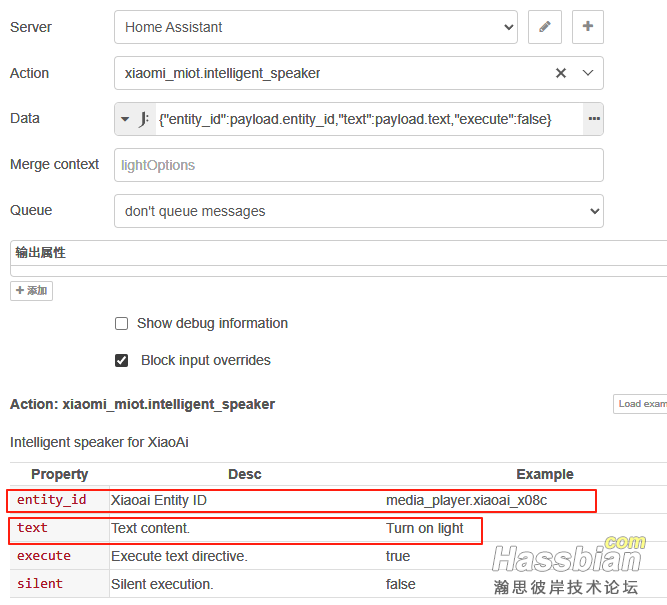Open the Queue messages dropdown
This screenshot has width=667, height=605.
pos(359,211)
